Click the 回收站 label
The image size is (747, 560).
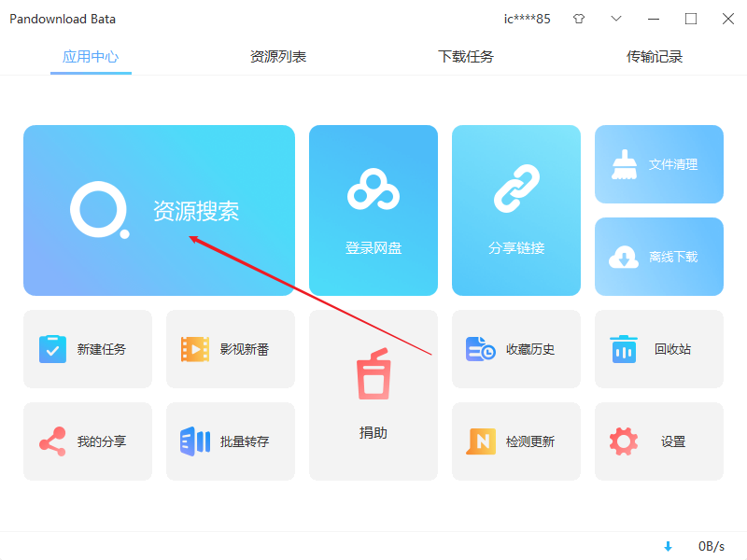[x=672, y=349]
